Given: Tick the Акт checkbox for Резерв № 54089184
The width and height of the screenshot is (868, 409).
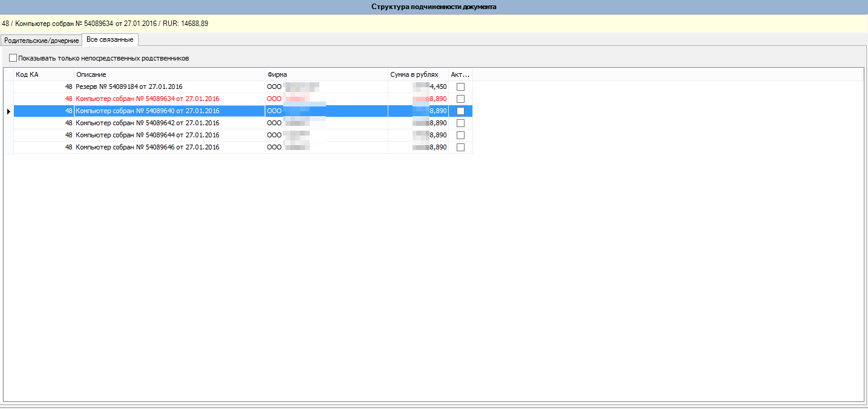Looking at the screenshot, I should click(460, 87).
